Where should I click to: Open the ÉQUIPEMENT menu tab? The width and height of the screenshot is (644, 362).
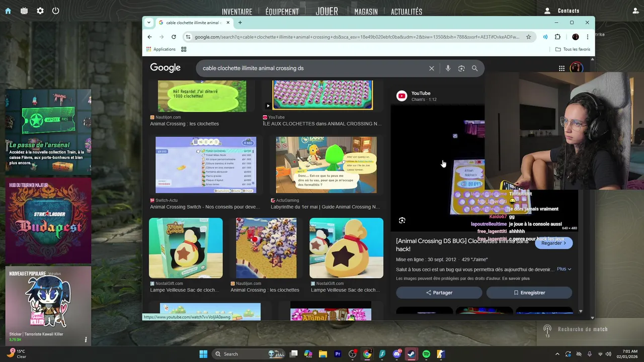282,12
